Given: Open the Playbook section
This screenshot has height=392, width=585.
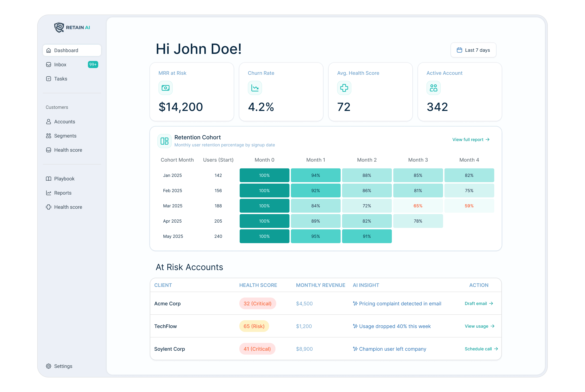Looking at the screenshot, I should click(64, 179).
